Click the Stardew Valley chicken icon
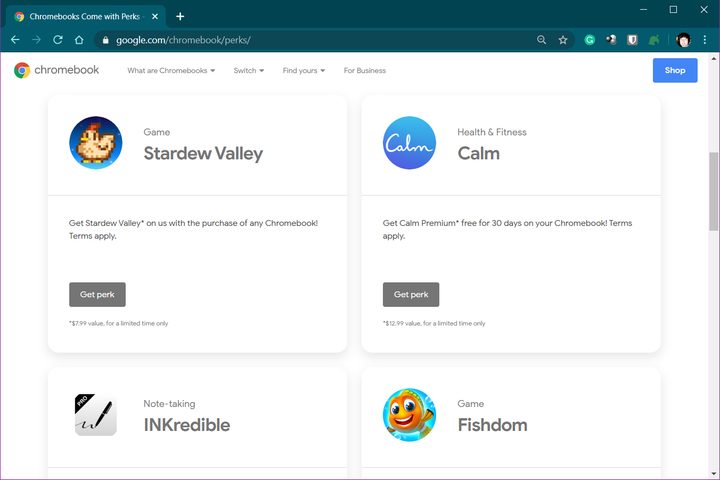 [96, 143]
